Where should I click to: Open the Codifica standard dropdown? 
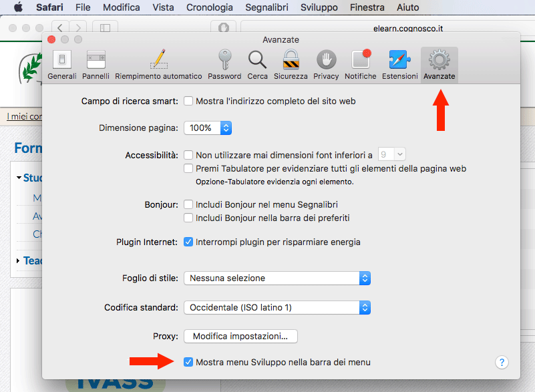(x=277, y=307)
